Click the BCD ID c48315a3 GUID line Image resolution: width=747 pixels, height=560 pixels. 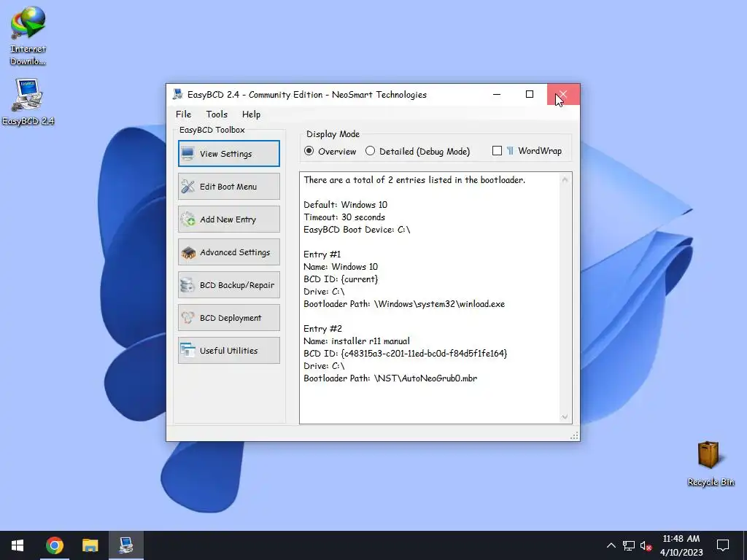[406, 354]
